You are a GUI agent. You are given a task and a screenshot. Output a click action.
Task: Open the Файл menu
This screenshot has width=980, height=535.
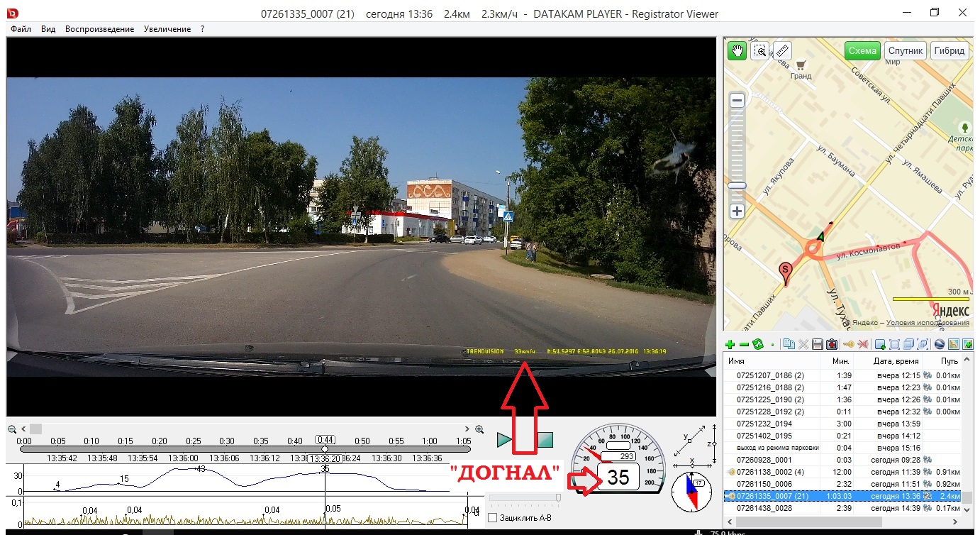coord(21,29)
